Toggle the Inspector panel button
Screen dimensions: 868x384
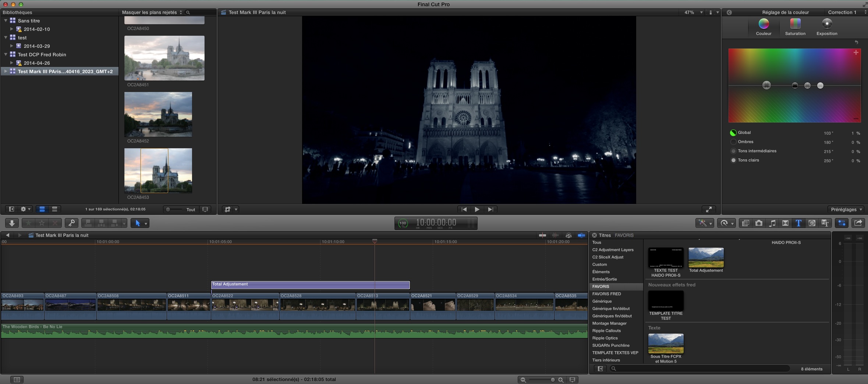[842, 223]
